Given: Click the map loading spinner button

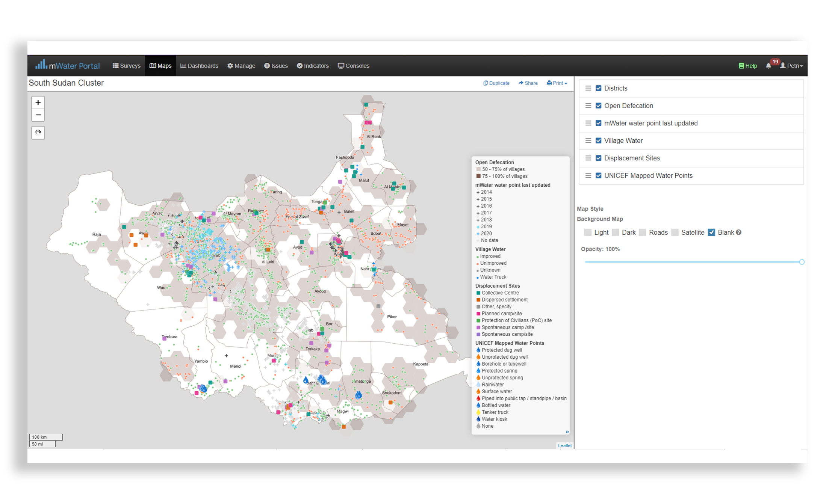Looking at the screenshot, I should click(x=38, y=133).
